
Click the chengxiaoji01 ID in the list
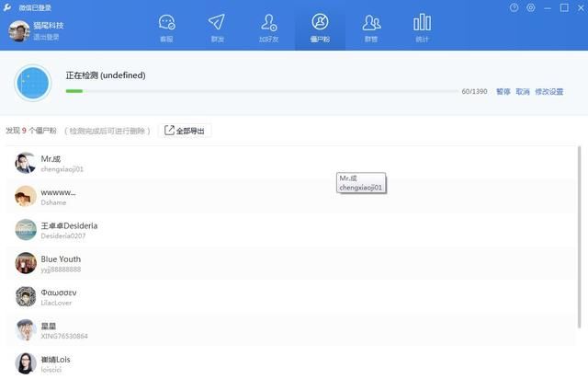[x=62, y=169]
